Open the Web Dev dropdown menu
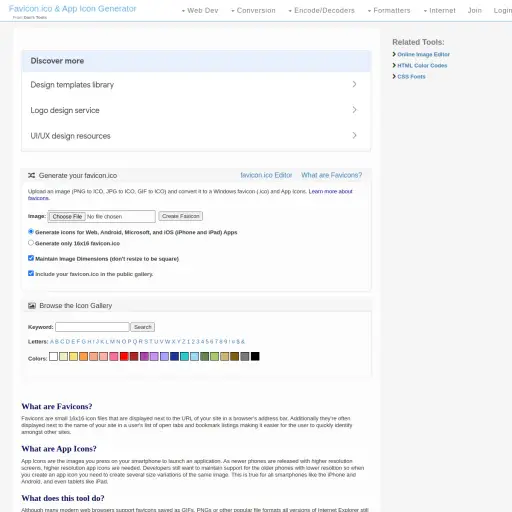 (200, 11)
